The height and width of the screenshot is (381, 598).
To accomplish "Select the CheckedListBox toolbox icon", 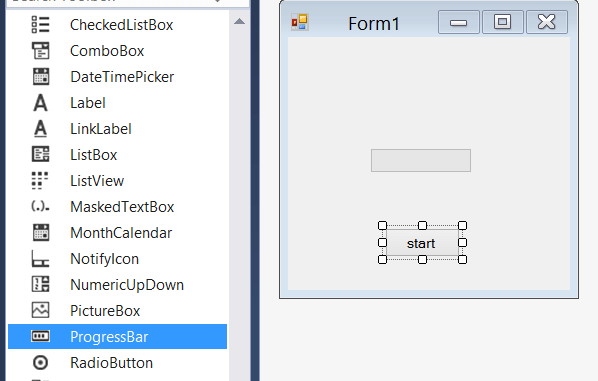I will pyautogui.click(x=40, y=25).
